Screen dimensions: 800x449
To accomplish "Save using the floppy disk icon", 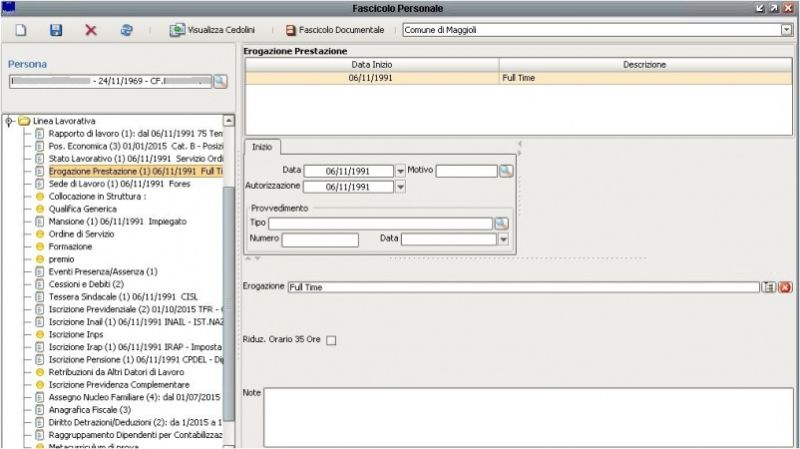I will coord(56,31).
